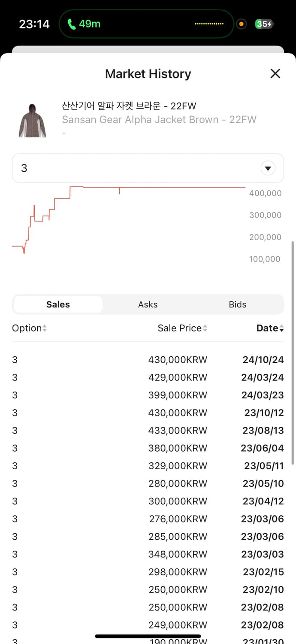Tap the green phone call indicator
The width and height of the screenshot is (296, 644).
tap(84, 24)
